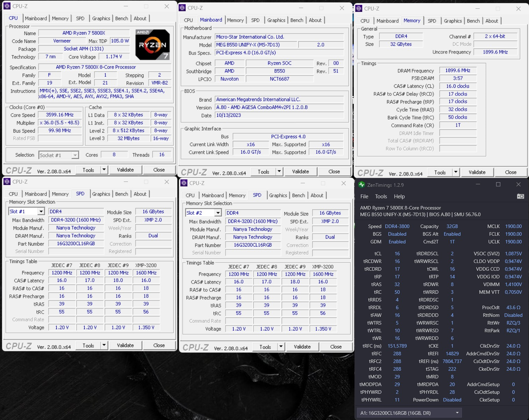Viewport: 529px width, 420px height.
Task: Open the Slot #1 memory slot dropdown
Action: (41, 211)
